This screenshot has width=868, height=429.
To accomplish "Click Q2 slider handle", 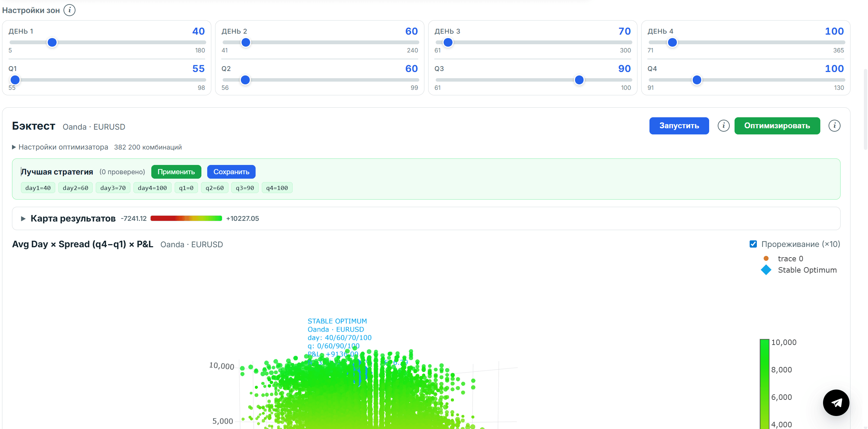I will (x=245, y=80).
